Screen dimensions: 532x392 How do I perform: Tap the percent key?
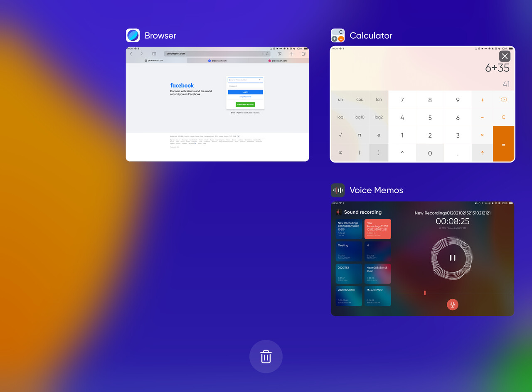pos(340,153)
